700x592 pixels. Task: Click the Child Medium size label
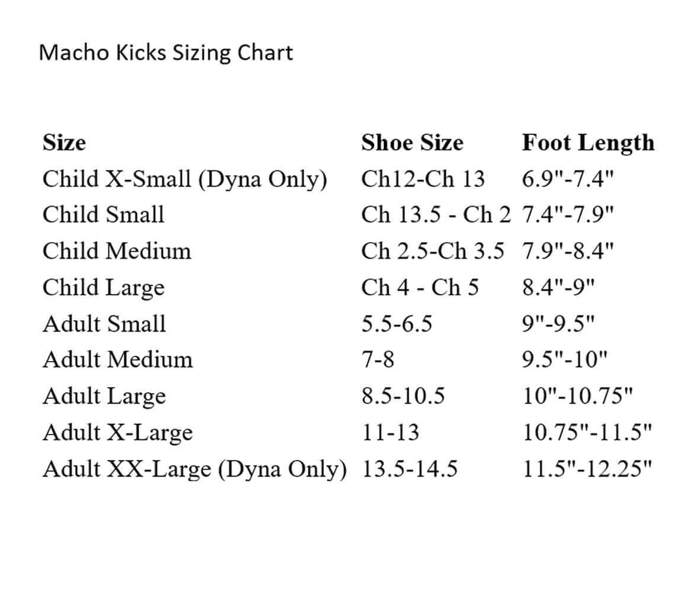(117, 251)
